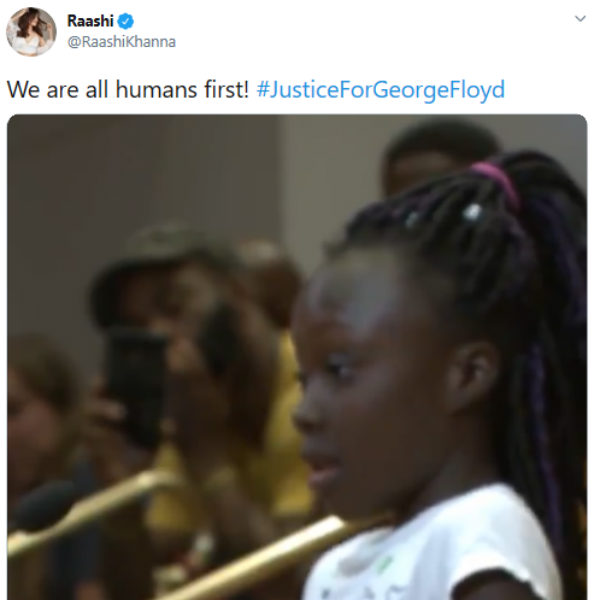
Task: Click the girl's braided ponytail
Action: (x=536, y=306)
